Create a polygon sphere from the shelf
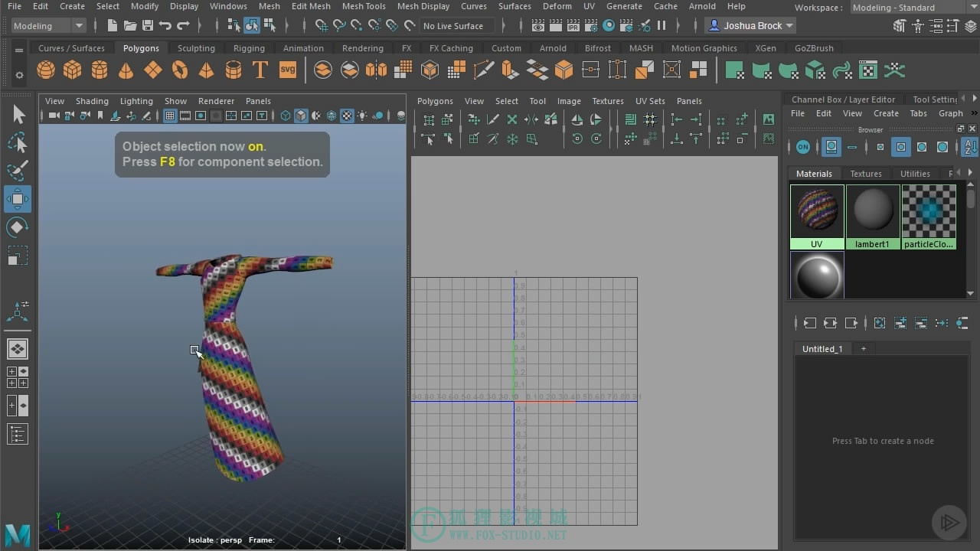Screen dimensions: 980x551 [46, 70]
